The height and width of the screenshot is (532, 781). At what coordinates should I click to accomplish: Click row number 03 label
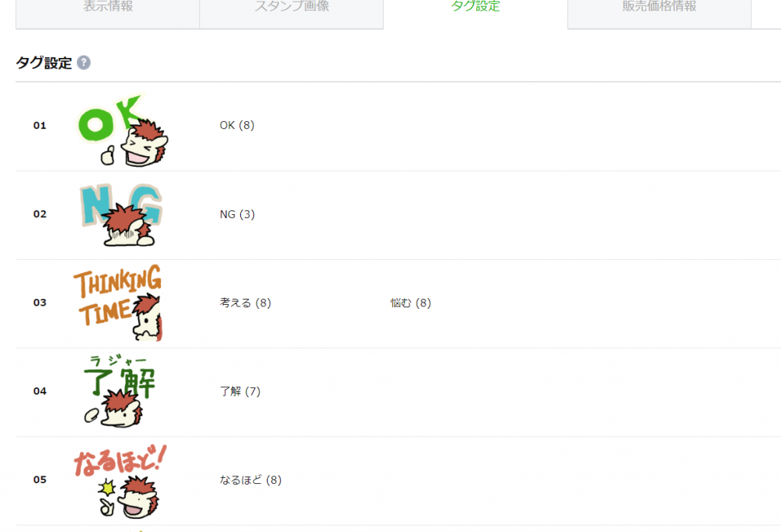pos(40,303)
